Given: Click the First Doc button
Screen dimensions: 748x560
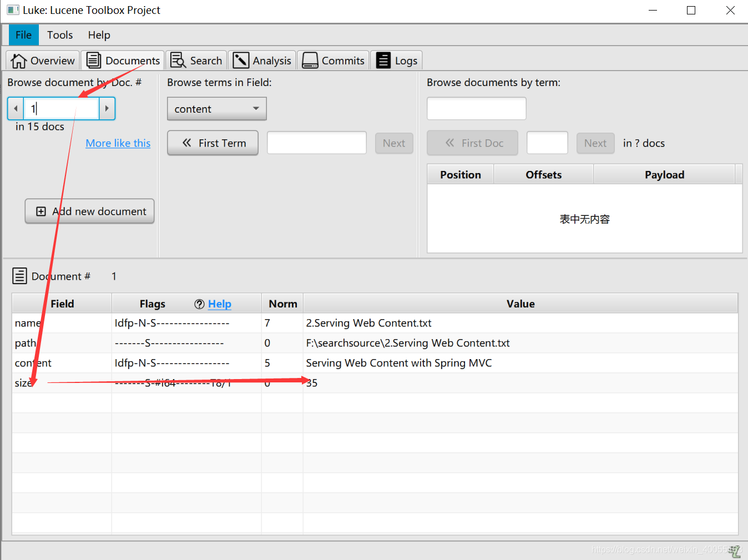Looking at the screenshot, I should coord(473,143).
